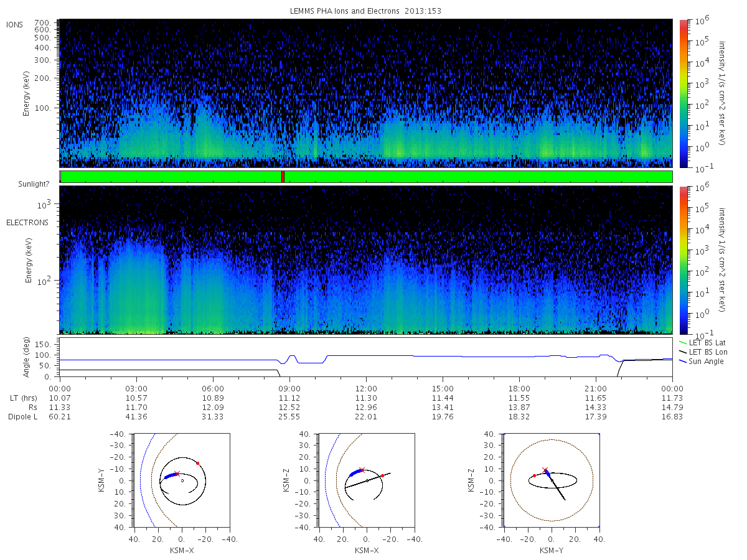Toggle the LET BS Lon legend entry
Screen dimensions: 747x560
pos(703,352)
